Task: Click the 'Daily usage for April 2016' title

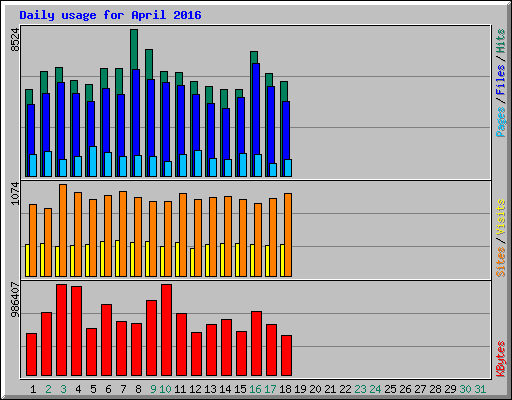Action: click(110, 15)
